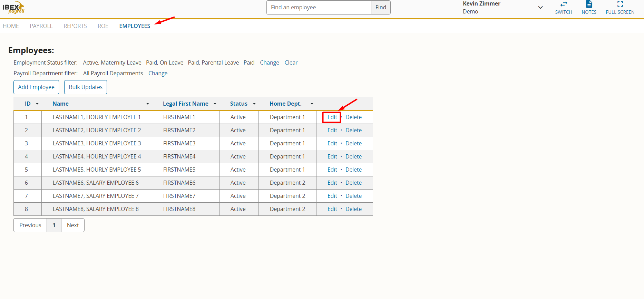The height and width of the screenshot is (299, 644).
Task: Sort by Home Dept. column header
Action: [x=285, y=104]
